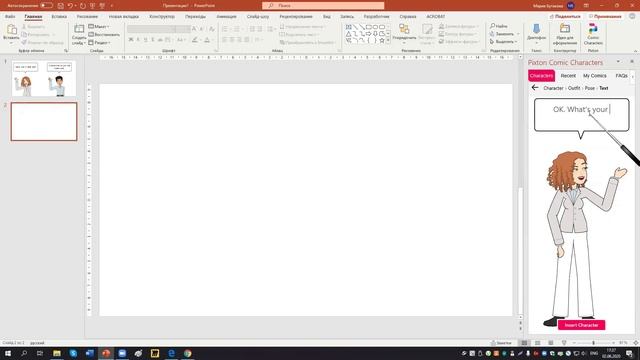This screenshot has width=640, height=360.
Task: Click the Save icon in quick access toolbar
Action: [61, 6]
